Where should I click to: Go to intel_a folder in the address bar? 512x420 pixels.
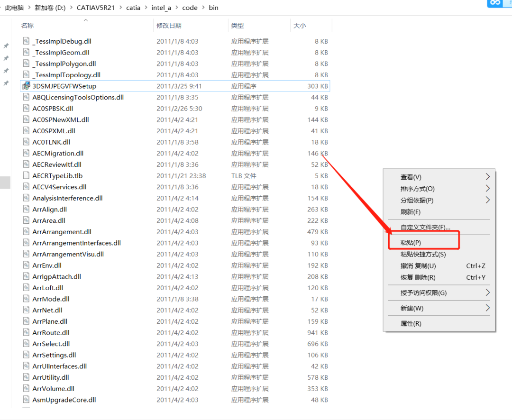tap(161, 8)
